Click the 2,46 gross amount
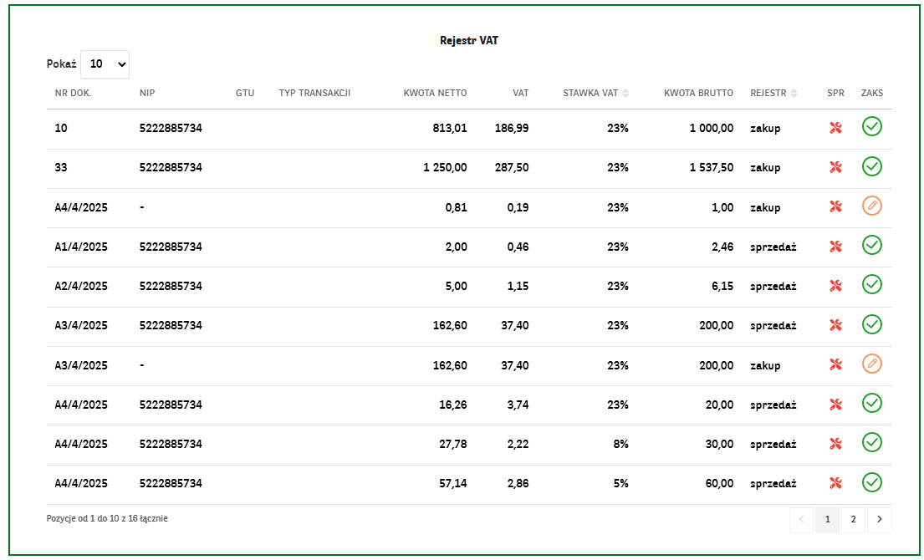The width and height of the screenshot is (924, 560). click(x=722, y=247)
